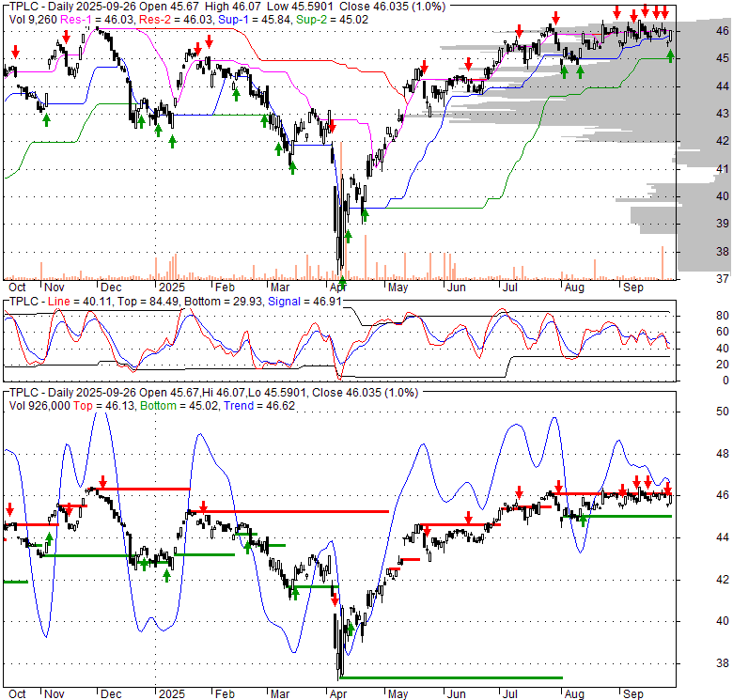Click the 50 price label on bottom chart
The height and width of the screenshot is (700, 733).
click(x=723, y=412)
